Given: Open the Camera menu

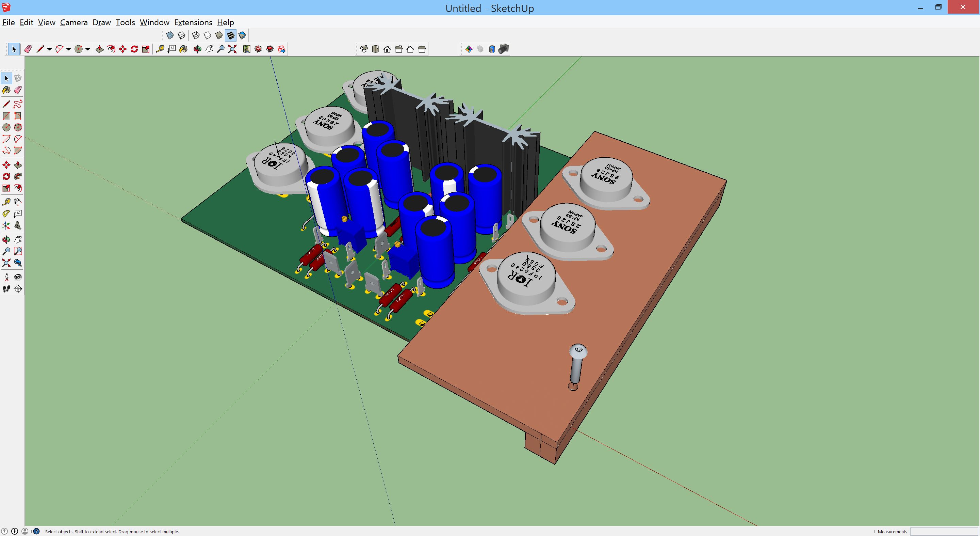Looking at the screenshot, I should pyautogui.click(x=74, y=22).
